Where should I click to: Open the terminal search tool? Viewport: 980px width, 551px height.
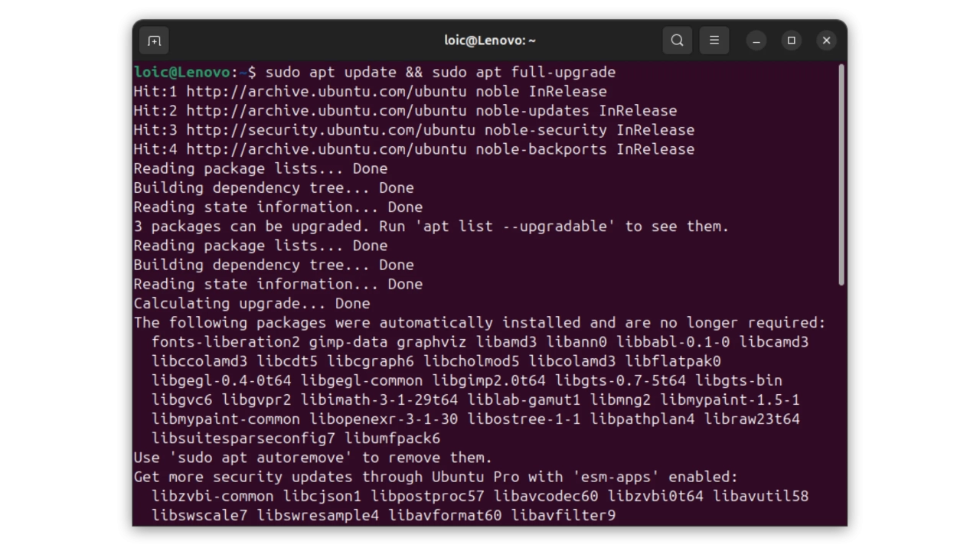(x=677, y=41)
